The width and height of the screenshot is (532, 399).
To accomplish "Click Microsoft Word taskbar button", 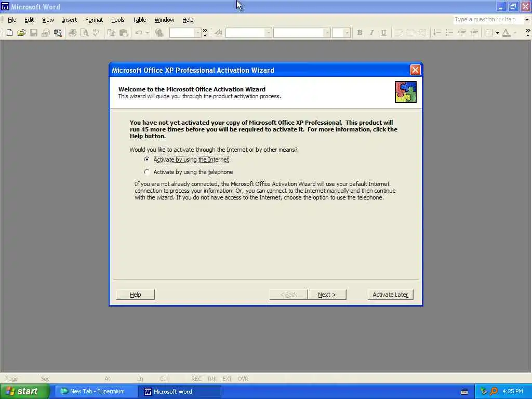I will (180, 392).
